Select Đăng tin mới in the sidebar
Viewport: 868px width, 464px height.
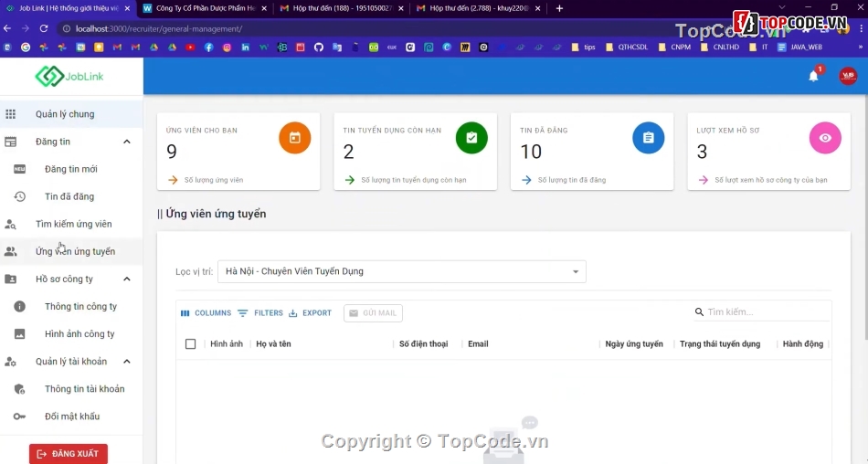click(71, 169)
